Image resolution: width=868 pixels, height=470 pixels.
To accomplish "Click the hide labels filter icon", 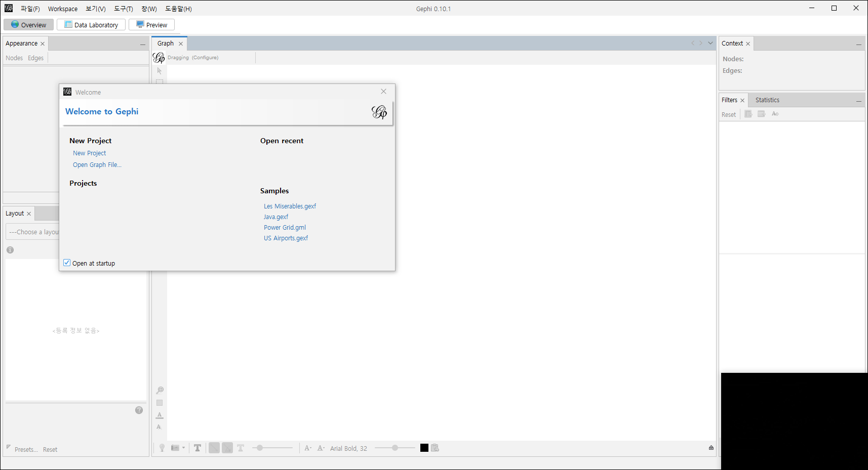I will coord(775,114).
